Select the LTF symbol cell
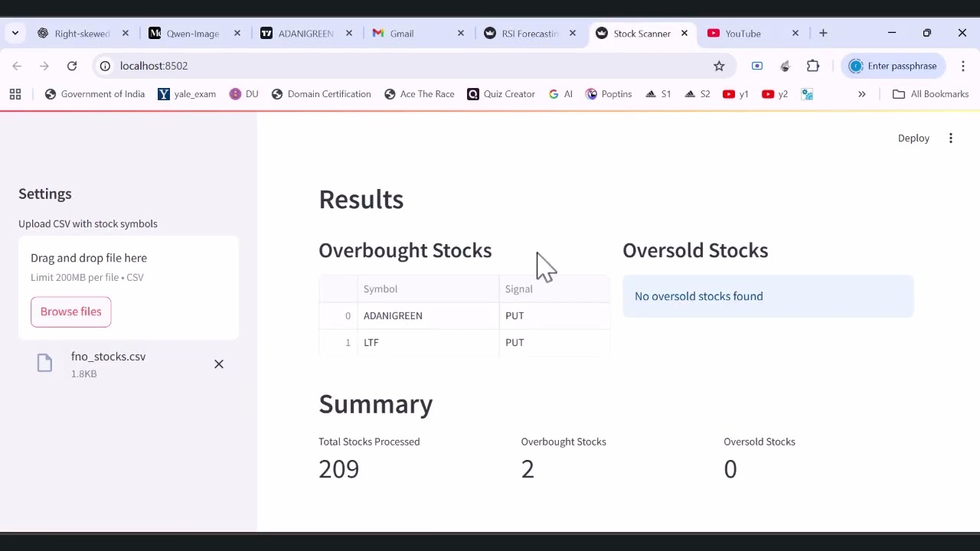The height and width of the screenshot is (551, 980). pyautogui.click(x=428, y=342)
